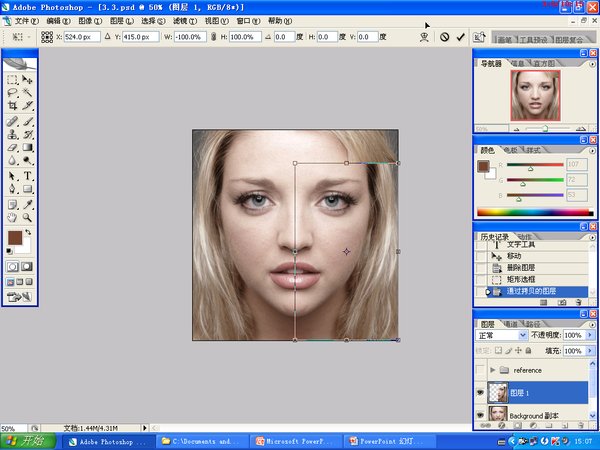This screenshot has width=600, height=450.
Task: Switch to warp mode icon in options bar
Action: (x=424, y=37)
